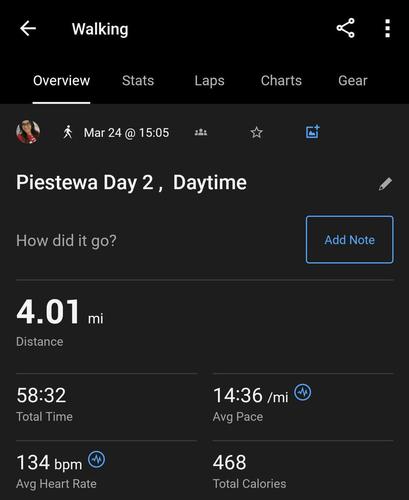Share this walking activity
Image resolution: width=409 pixels, height=500 pixels.
point(345,28)
